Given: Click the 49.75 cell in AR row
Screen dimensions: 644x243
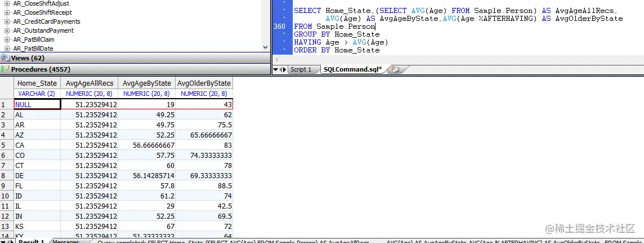Looking at the screenshot, I should 146,125.
